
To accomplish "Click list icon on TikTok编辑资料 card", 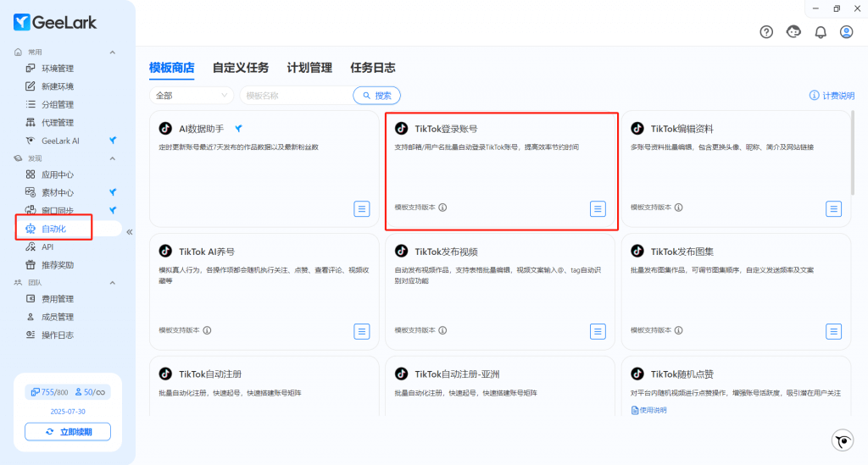I will (833, 208).
